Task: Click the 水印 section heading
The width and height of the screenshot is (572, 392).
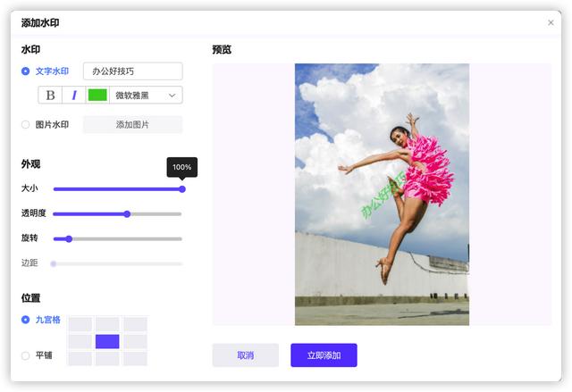Action: tap(30, 49)
